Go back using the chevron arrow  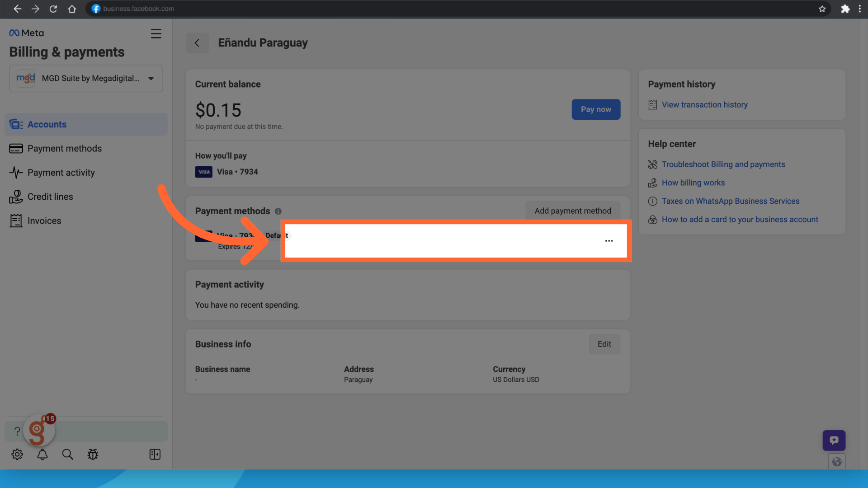[197, 43]
